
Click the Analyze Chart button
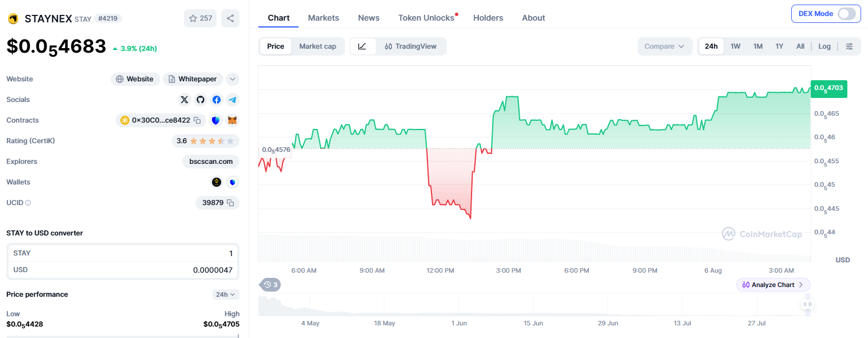coord(773,285)
